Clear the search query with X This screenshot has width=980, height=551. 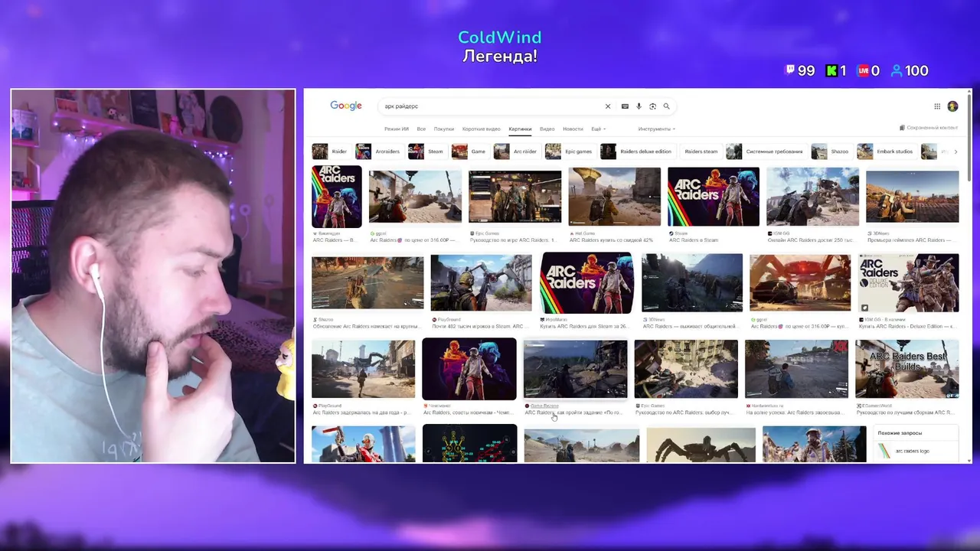608,106
